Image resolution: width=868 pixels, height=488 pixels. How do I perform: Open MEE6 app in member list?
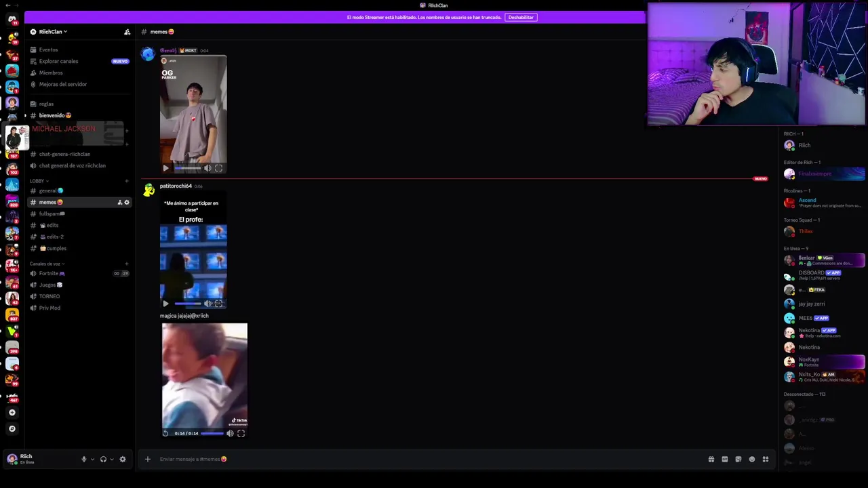pos(824,318)
